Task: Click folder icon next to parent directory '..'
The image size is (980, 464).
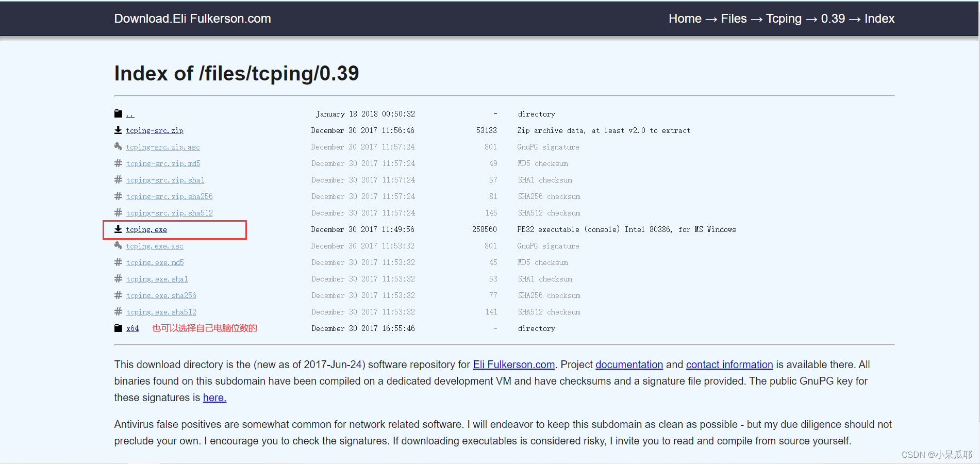Action: point(118,113)
